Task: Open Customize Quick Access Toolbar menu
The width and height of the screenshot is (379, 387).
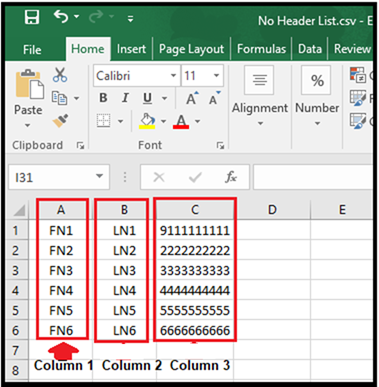Action: point(131,19)
